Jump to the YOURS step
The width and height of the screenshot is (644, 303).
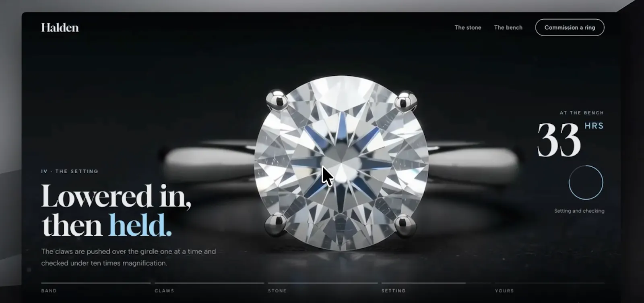tap(550, 288)
